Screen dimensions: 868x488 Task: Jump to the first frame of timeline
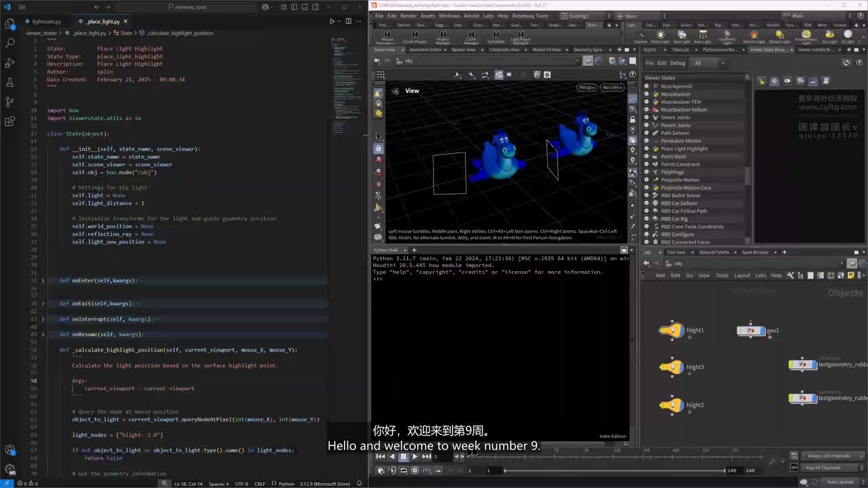coord(380,457)
